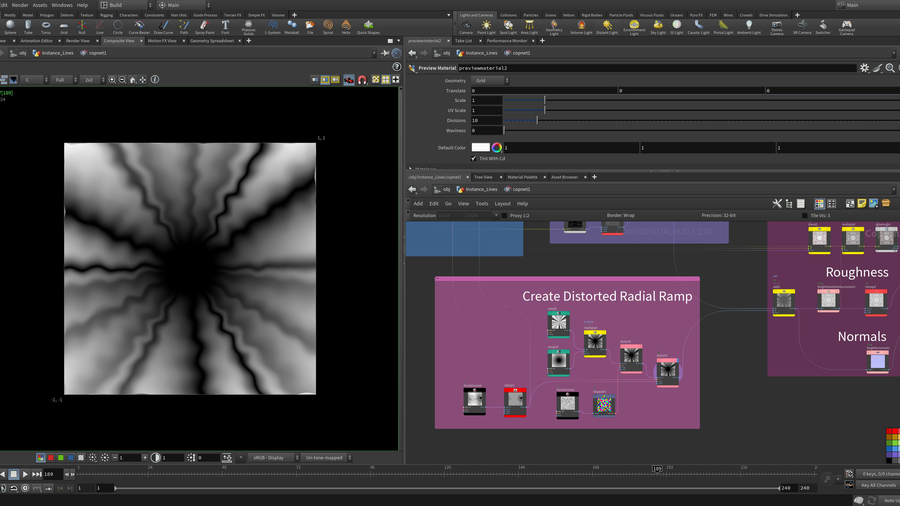Toggle the Proxy 1:2 checkbox

click(505, 216)
